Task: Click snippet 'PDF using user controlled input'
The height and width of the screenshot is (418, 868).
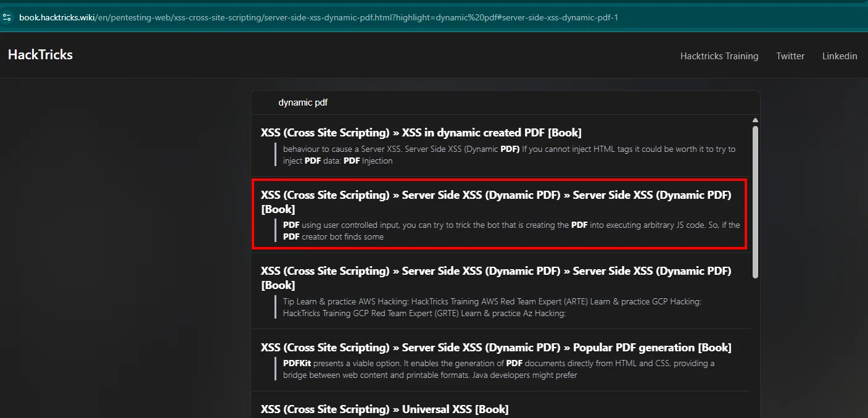Action: coord(511,231)
